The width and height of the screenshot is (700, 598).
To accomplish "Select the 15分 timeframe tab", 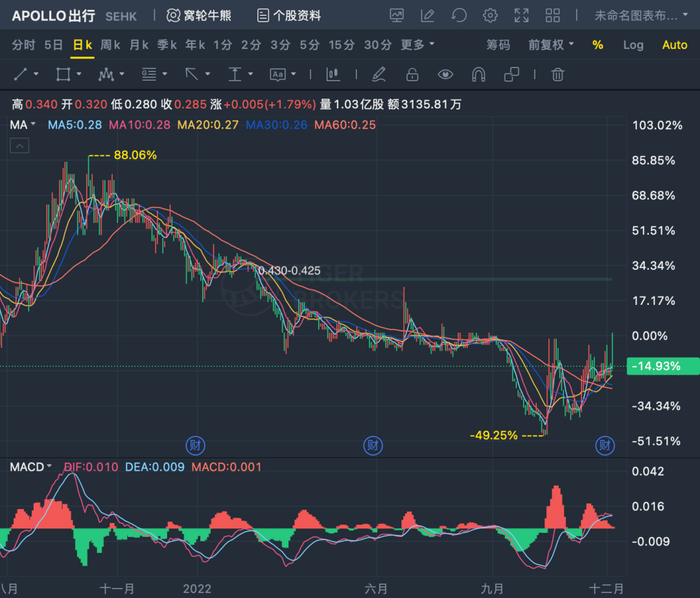I will 341,45.
